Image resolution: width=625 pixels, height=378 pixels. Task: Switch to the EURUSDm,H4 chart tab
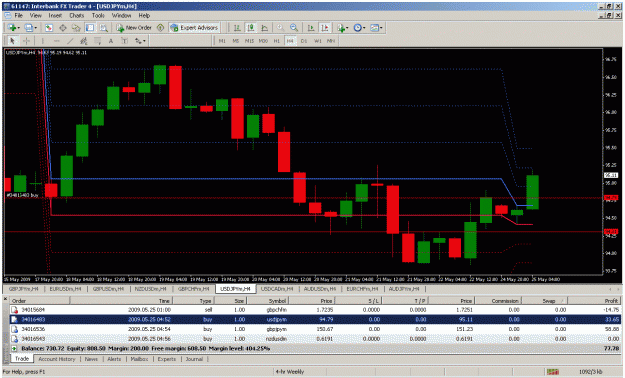(65, 289)
